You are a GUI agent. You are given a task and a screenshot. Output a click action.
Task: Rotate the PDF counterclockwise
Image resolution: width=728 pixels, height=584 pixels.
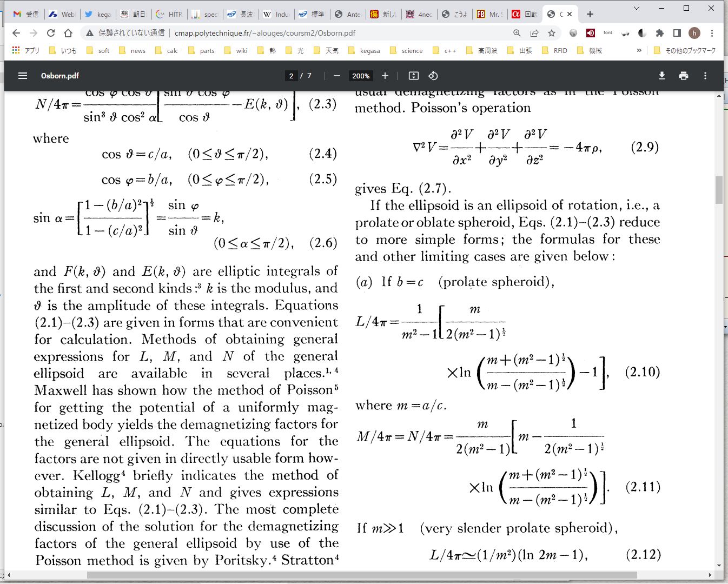[x=433, y=76]
